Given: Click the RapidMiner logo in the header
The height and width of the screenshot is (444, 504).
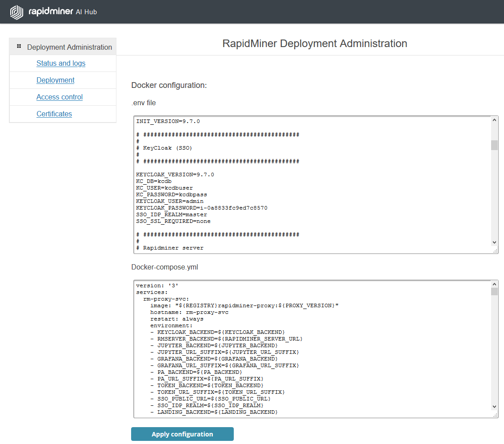Looking at the screenshot, I should pos(16,12).
